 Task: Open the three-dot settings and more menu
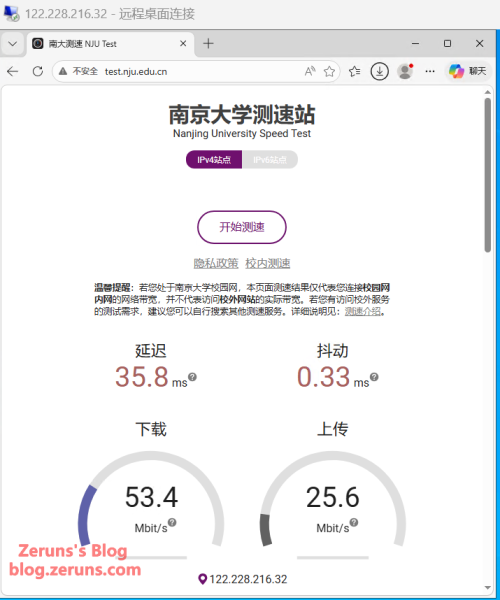click(x=430, y=72)
